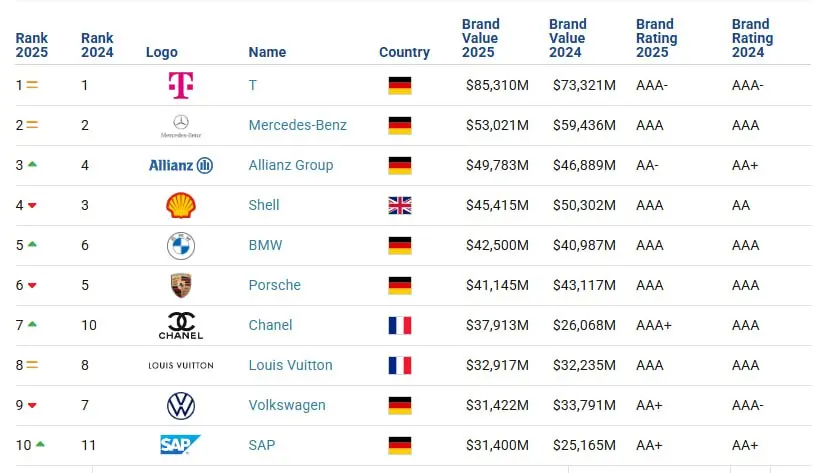Click the UK flag in Shell row

pyautogui.click(x=399, y=205)
